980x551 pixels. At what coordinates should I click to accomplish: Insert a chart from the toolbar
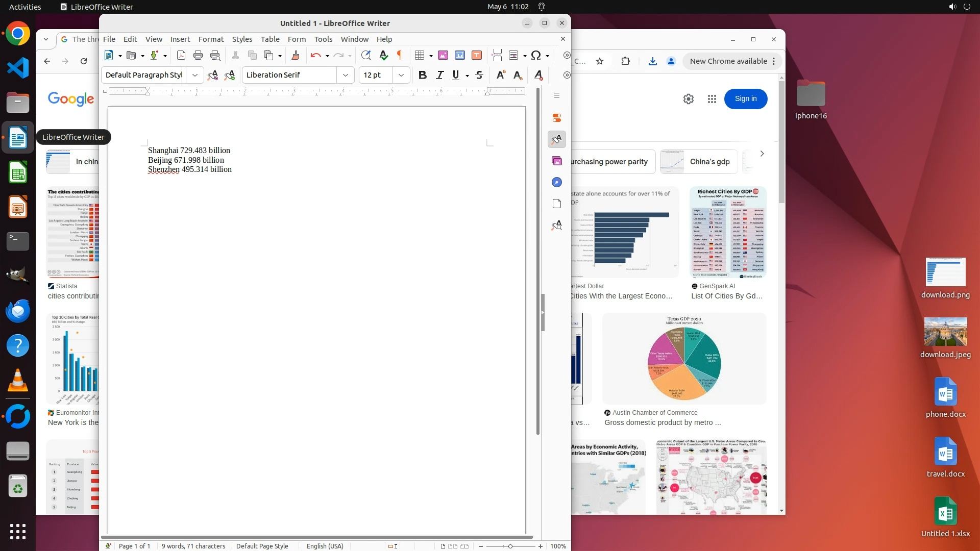click(x=460, y=55)
